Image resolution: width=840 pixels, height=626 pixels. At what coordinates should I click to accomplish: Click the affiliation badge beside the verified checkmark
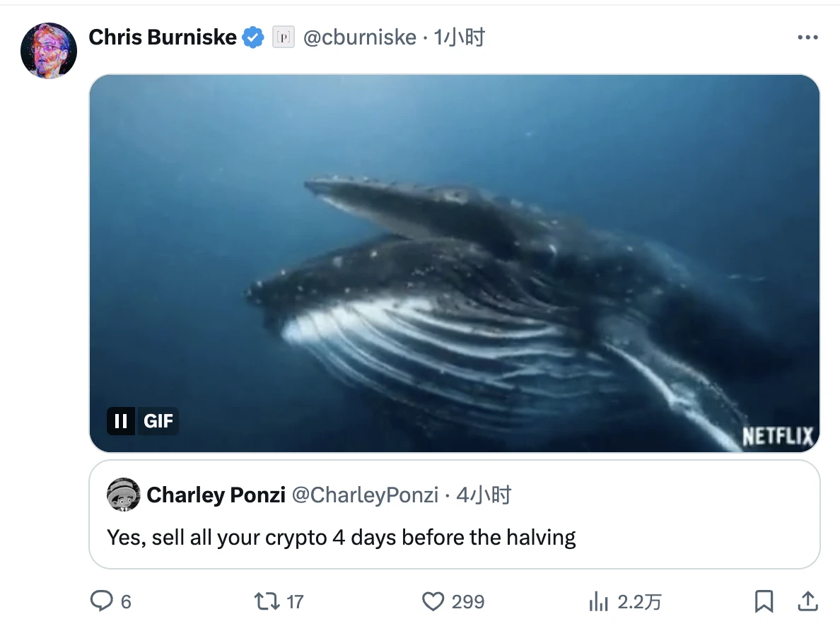click(x=283, y=37)
